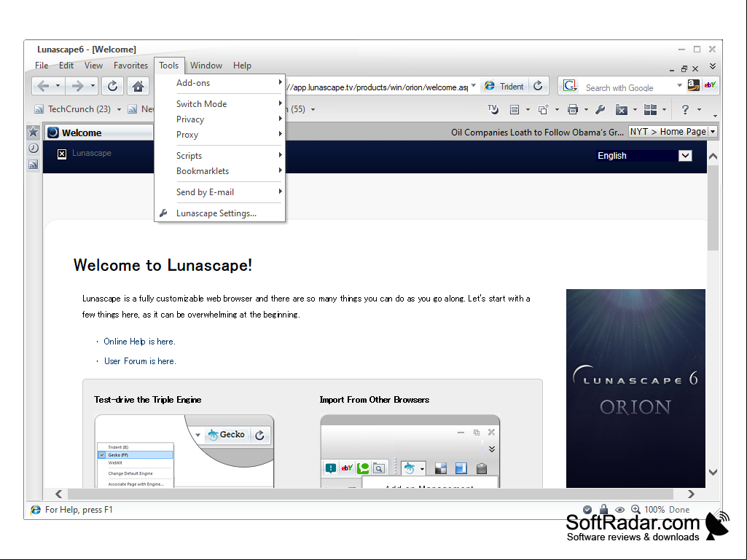Click the page text list toolbar icon
This screenshot has height=560, width=747.
tap(515, 110)
